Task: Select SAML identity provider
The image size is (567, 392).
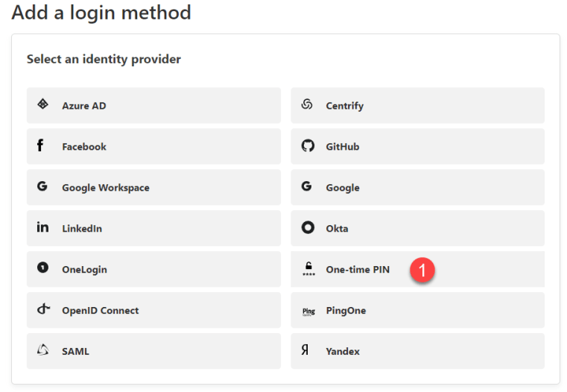Action: [x=153, y=351]
